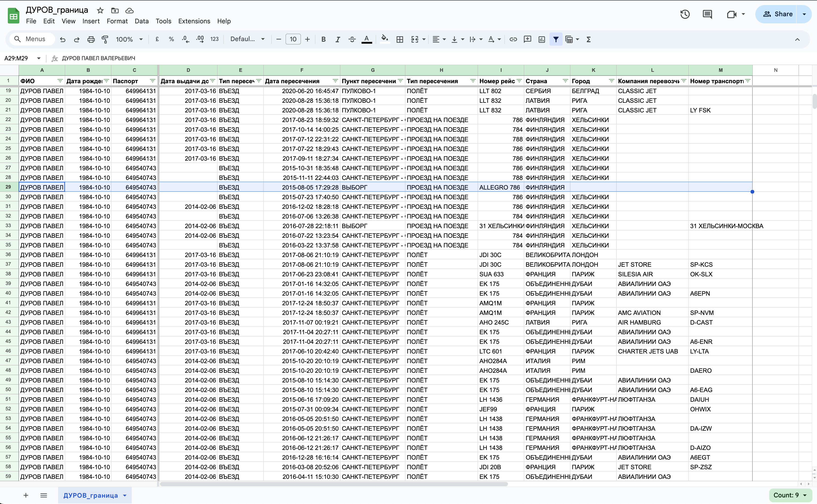Click the functions sigma icon
The image size is (817, 504).
tap(589, 39)
